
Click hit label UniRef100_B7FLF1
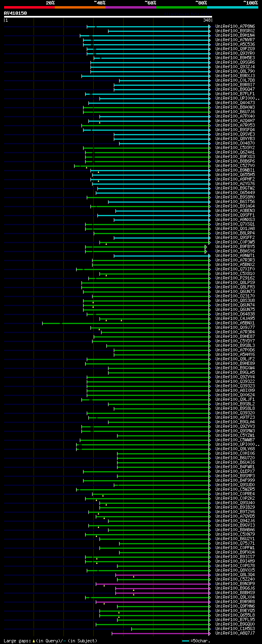click(x=235, y=94)
